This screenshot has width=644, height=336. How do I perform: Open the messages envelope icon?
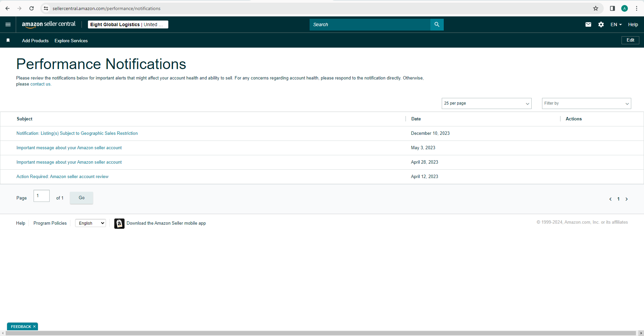[x=588, y=24]
